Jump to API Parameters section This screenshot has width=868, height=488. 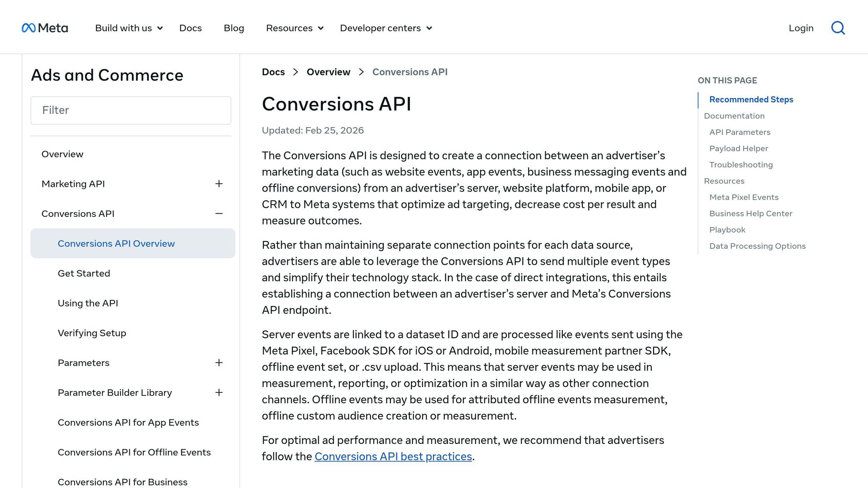[x=740, y=132]
